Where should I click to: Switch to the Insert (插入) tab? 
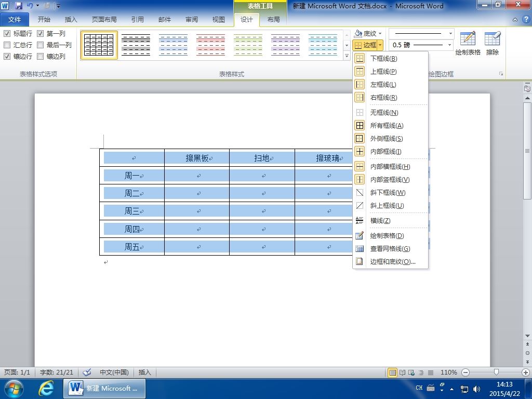point(71,19)
